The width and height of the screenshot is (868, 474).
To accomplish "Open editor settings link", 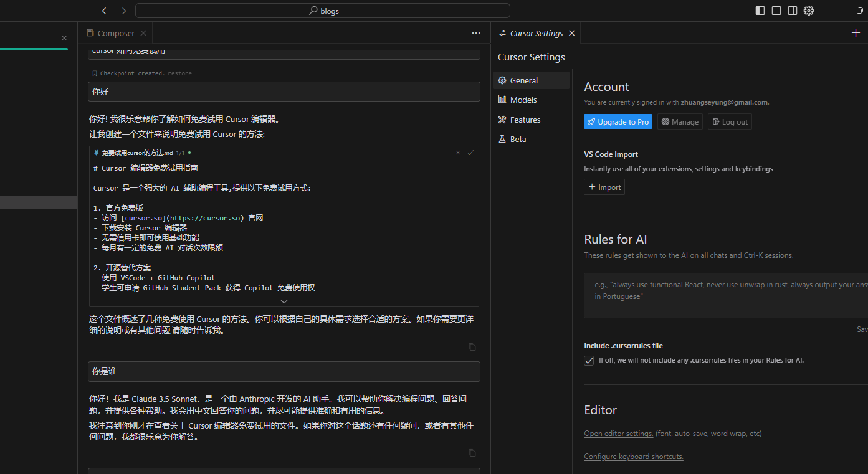I will click(x=618, y=433).
